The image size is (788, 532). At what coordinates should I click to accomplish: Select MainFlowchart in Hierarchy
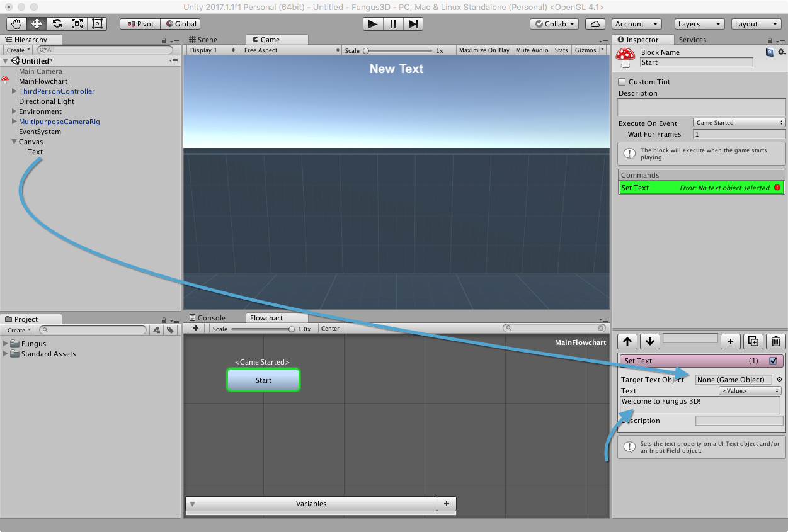(x=43, y=81)
